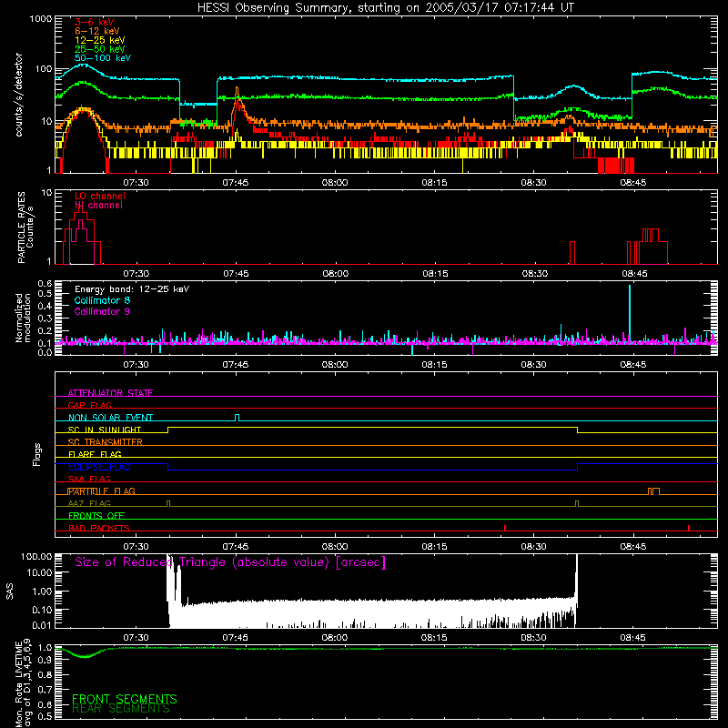Click 08:00 tick label under the counts plot

pos(335,183)
